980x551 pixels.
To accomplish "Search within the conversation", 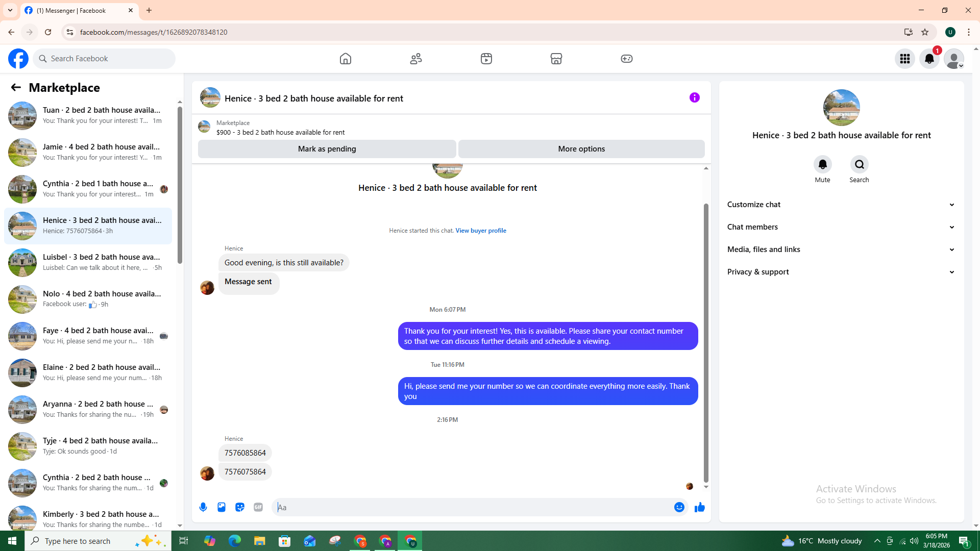I will 859,165.
